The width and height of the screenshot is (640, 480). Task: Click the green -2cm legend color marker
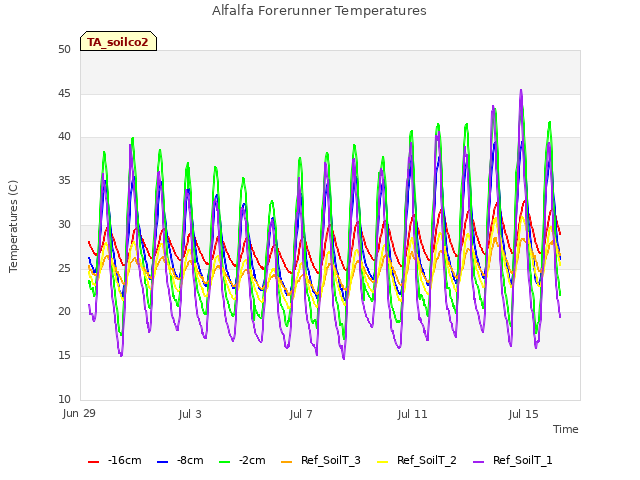pyautogui.click(x=224, y=462)
